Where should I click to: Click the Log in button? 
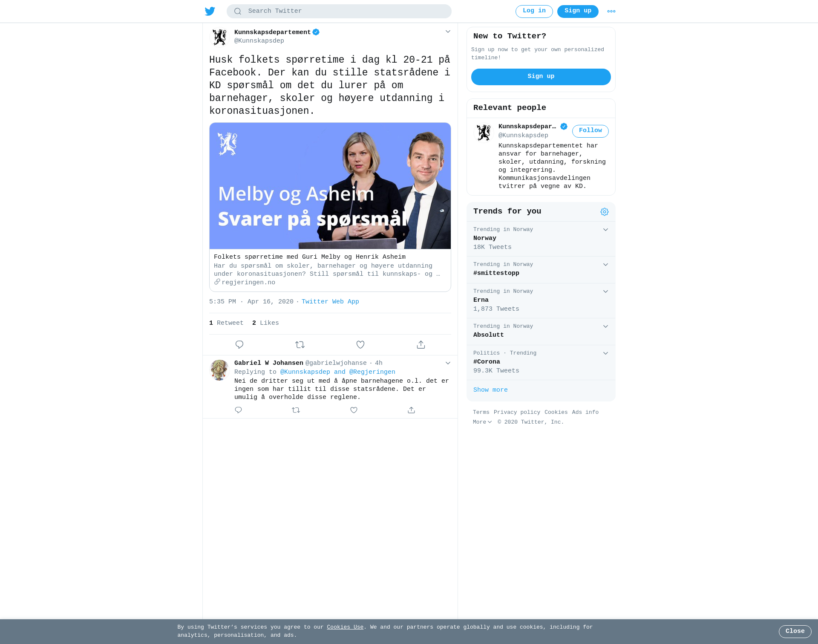(x=534, y=12)
